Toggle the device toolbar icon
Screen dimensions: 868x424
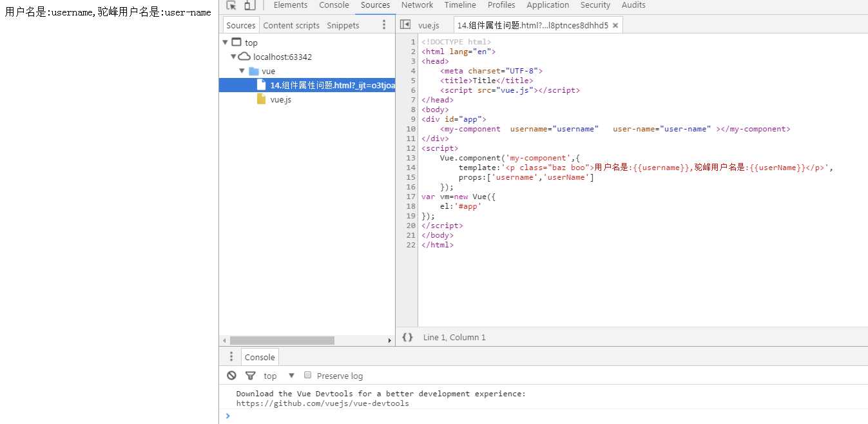click(x=250, y=5)
